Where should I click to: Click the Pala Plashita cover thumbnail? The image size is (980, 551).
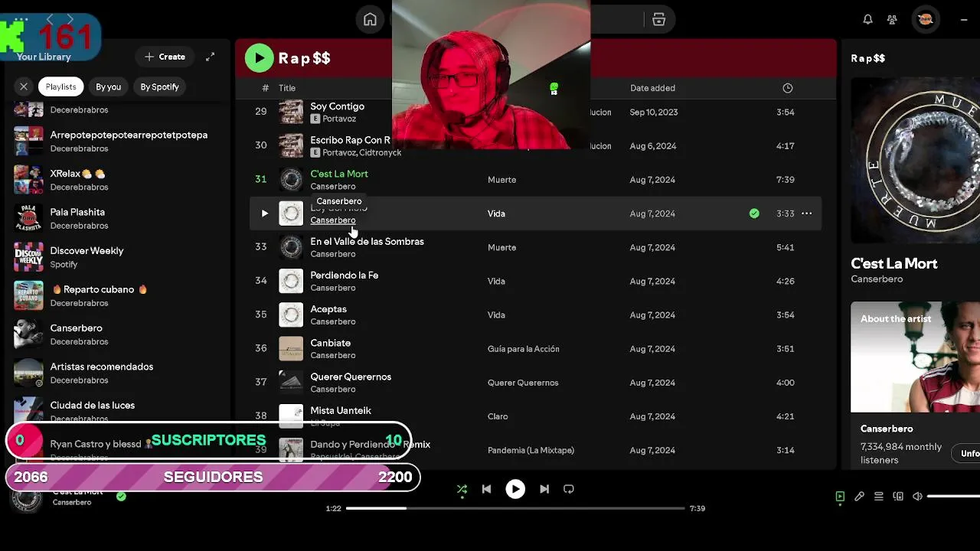click(29, 218)
